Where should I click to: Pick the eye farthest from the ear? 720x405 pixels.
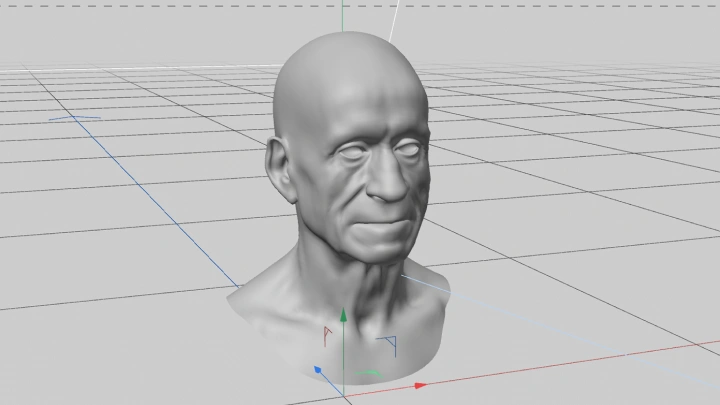pos(407,150)
